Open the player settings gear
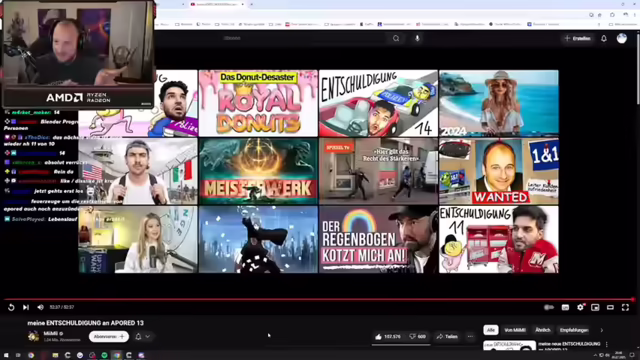Image resolution: width=640 pixels, height=360 pixels. click(580, 307)
